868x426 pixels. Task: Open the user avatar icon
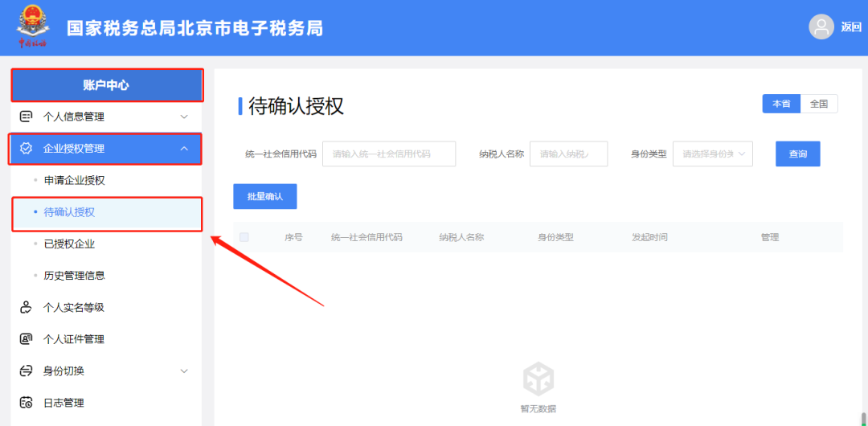[x=821, y=27]
